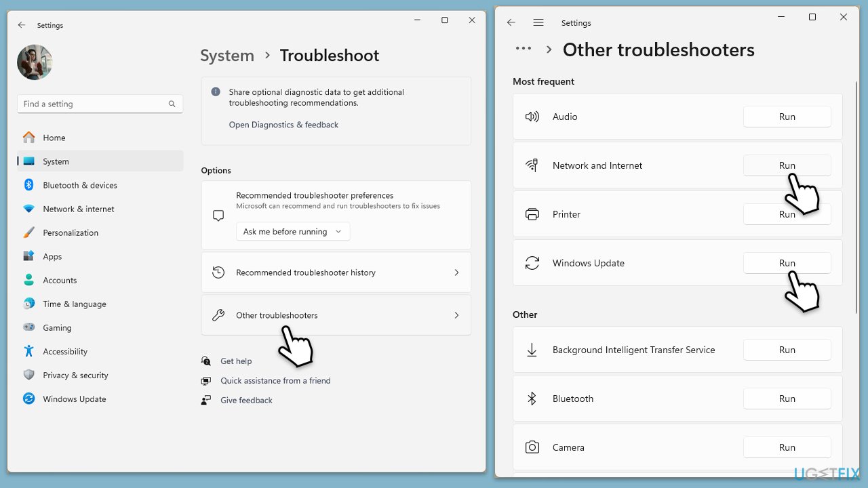This screenshot has width=868, height=488.
Task: Run the Windows Update troubleshooter
Action: tap(787, 263)
